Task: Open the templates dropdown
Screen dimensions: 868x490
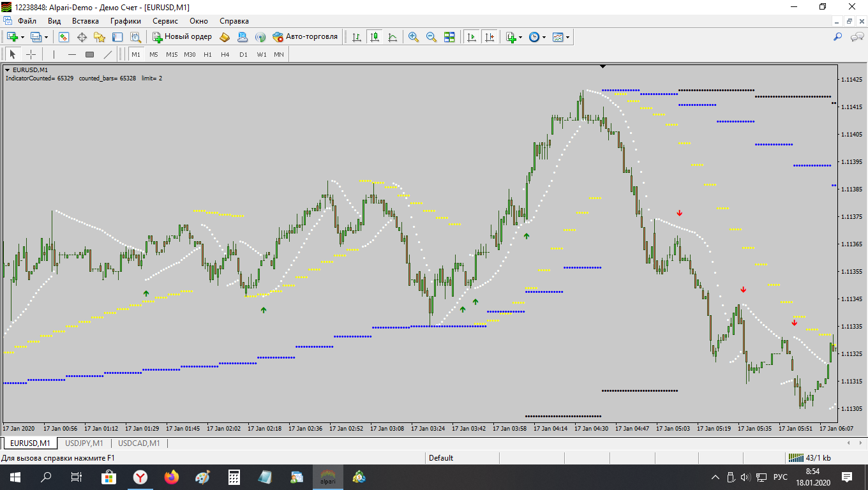Action: point(561,37)
